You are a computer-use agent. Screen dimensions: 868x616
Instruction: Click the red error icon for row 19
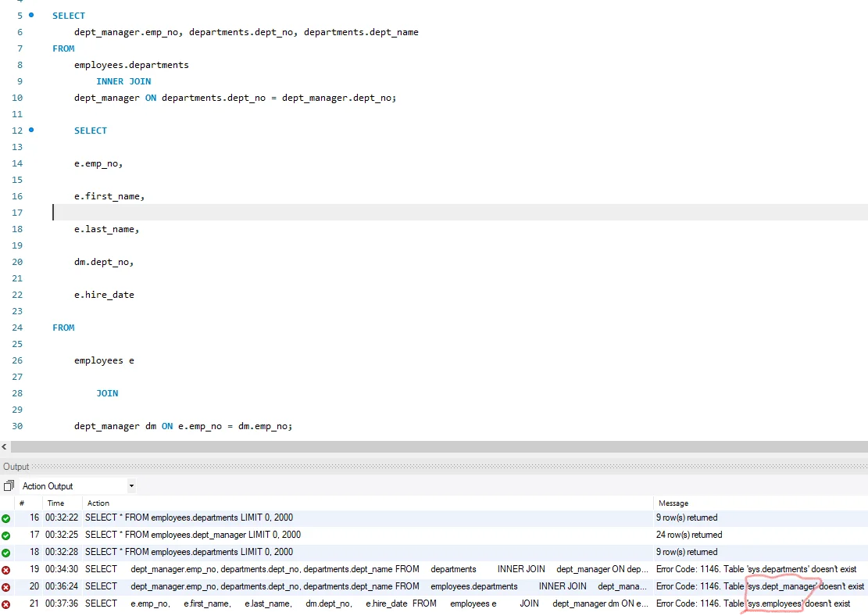click(6, 570)
